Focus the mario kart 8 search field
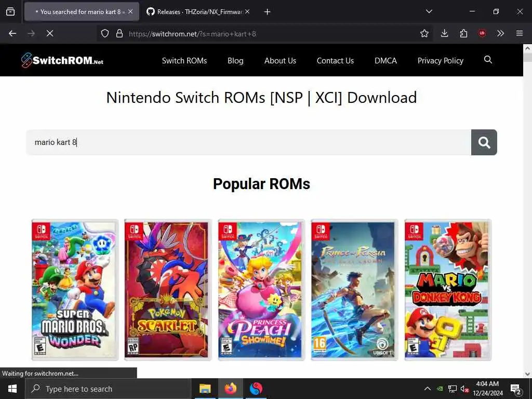The height and width of the screenshot is (399, 532). coord(249,142)
